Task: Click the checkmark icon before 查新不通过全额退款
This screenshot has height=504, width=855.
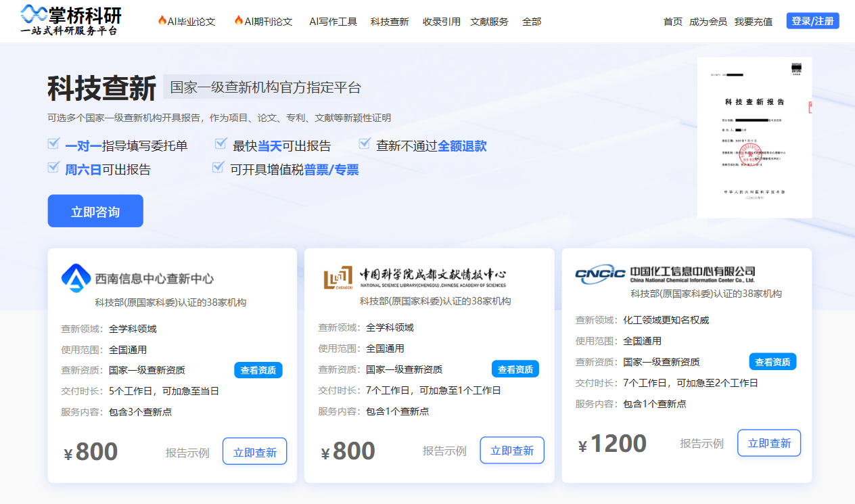Action: coord(365,143)
